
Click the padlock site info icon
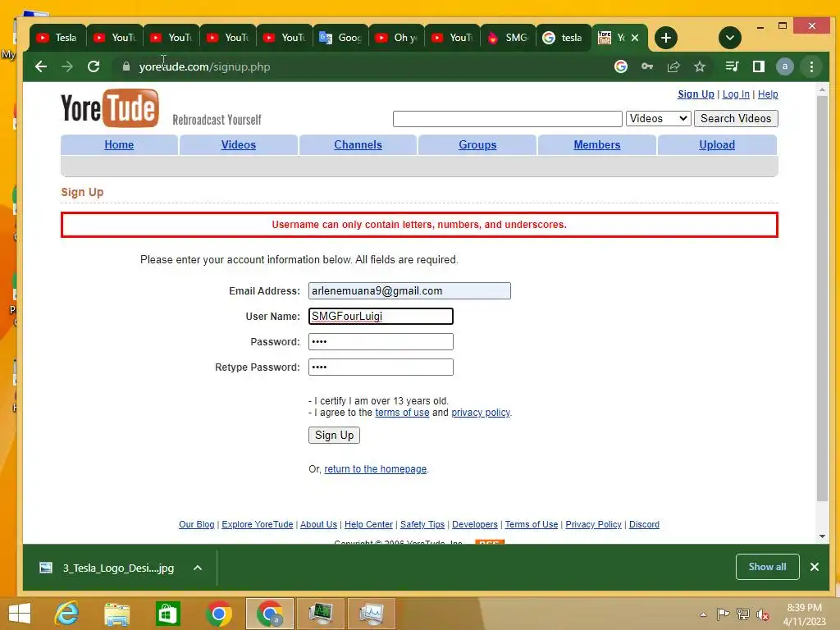point(126,66)
